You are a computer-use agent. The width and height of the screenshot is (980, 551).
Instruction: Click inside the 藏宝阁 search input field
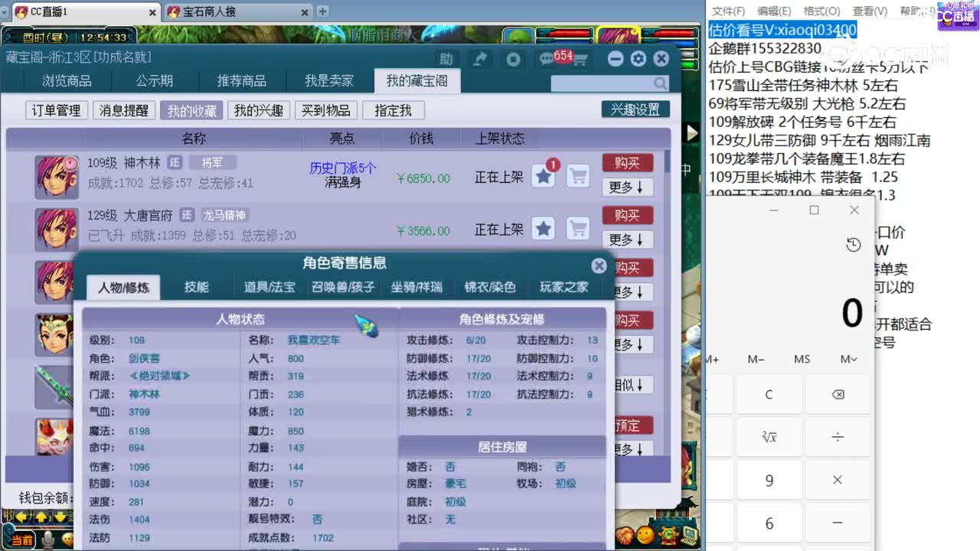[x=605, y=83]
